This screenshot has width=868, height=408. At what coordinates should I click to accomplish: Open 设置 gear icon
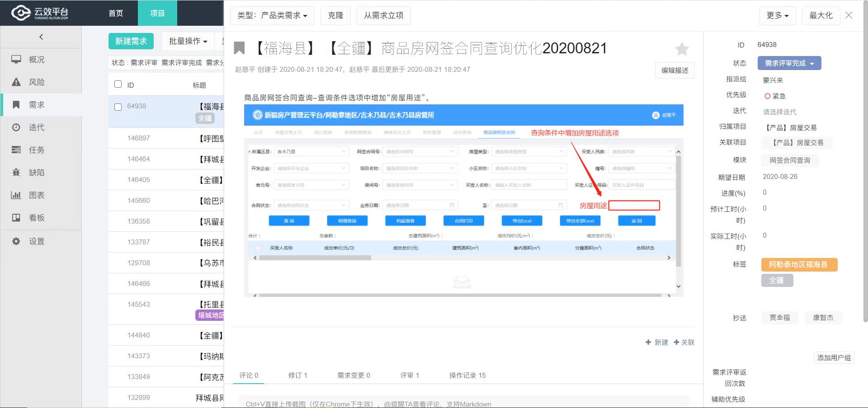16,241
